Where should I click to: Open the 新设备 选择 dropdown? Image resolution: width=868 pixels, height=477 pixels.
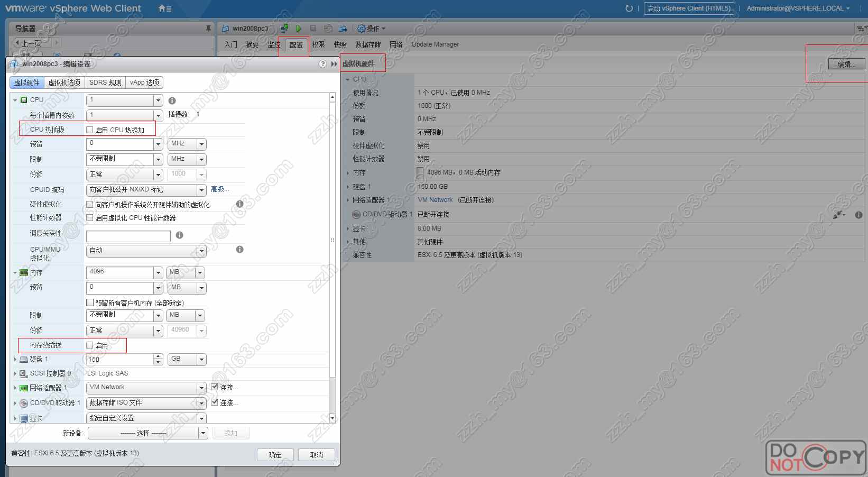coord(147,433)
